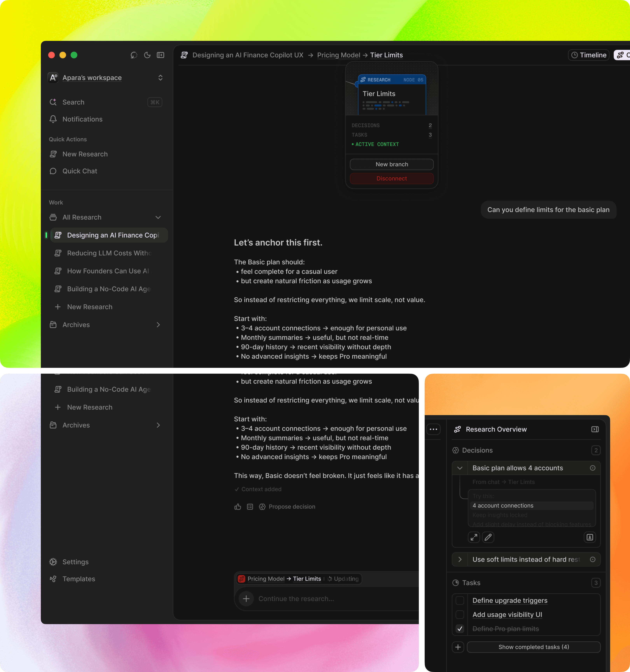Check the Define upgrade triggers task
630x672 pixels.
click(x=460, y=600)
